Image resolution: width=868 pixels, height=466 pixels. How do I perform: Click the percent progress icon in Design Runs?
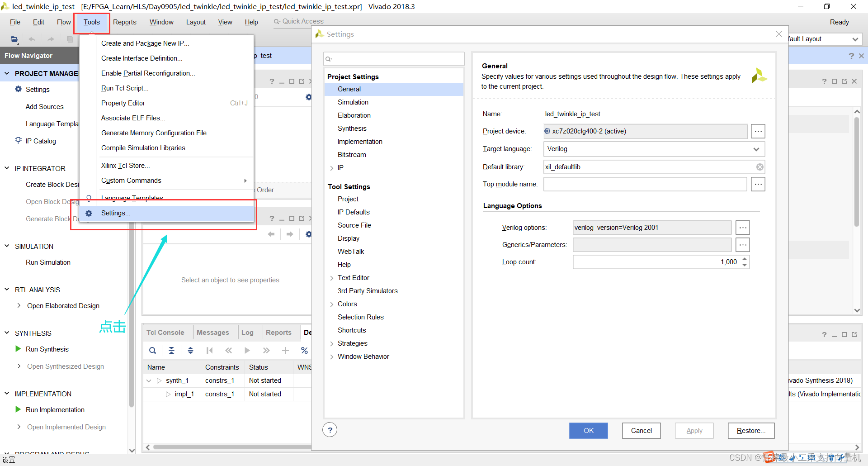304,350
